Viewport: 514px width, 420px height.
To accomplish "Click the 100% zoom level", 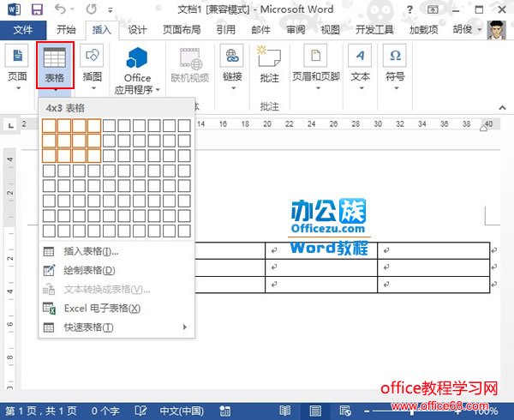I will 485,411.
